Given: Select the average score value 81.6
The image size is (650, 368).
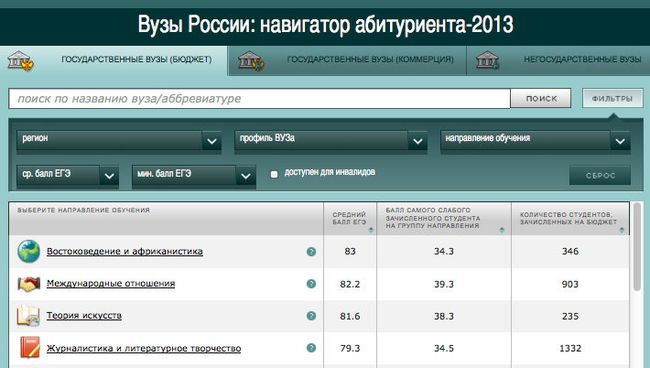Looking at the screenshot, I should [350, 316].
